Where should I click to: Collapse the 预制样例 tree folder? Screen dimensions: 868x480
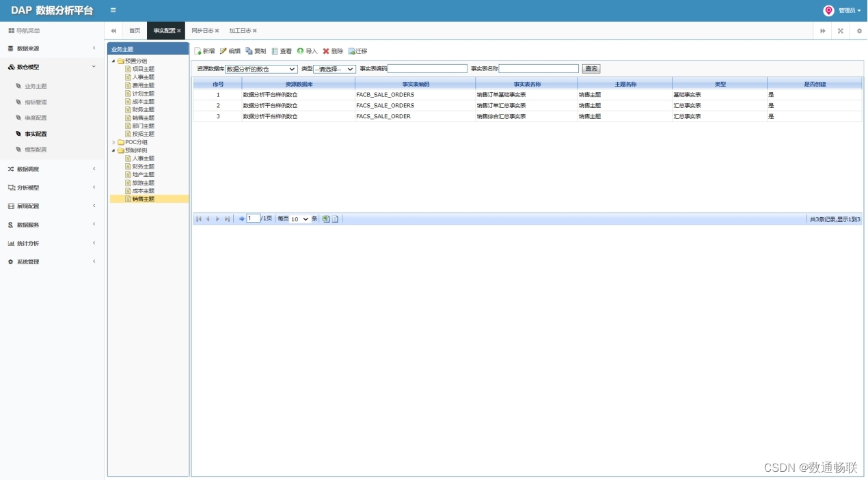(x=113, y=150)
